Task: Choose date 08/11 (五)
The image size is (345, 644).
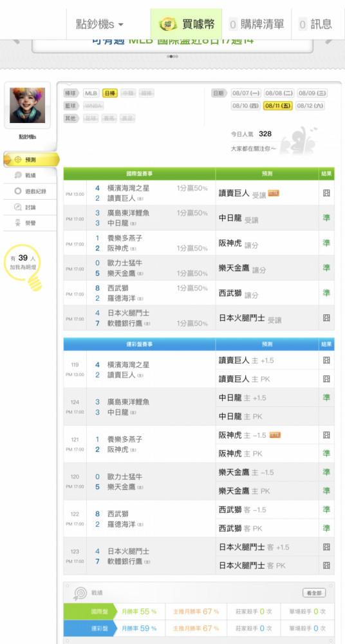Action: [x=278, y=106]
